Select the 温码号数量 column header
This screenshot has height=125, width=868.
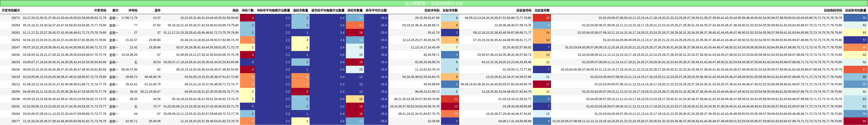pyautogui.click(x=301, y=10)
